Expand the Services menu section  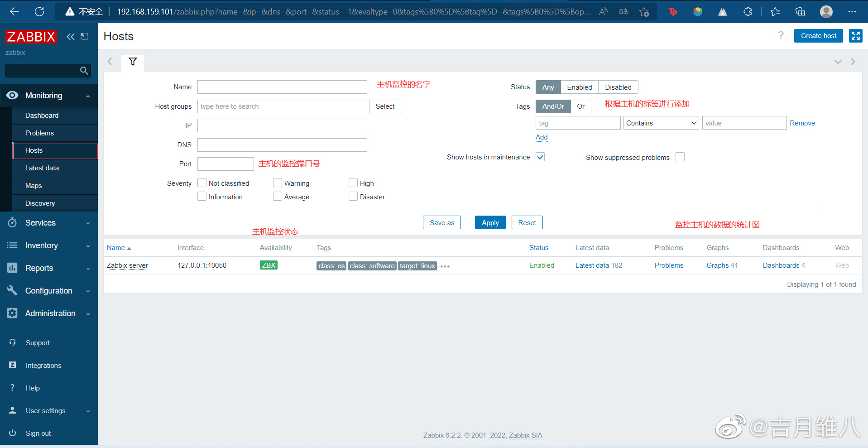tap(49, 223)
